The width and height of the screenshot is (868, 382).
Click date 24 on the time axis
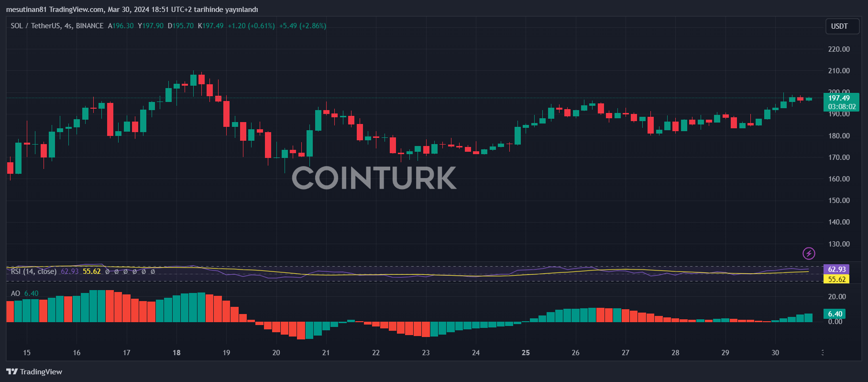(x=476, y=353)
